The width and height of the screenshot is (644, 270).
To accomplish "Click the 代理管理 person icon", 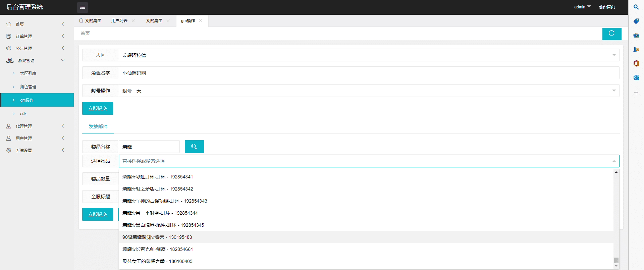I will 9,126.
